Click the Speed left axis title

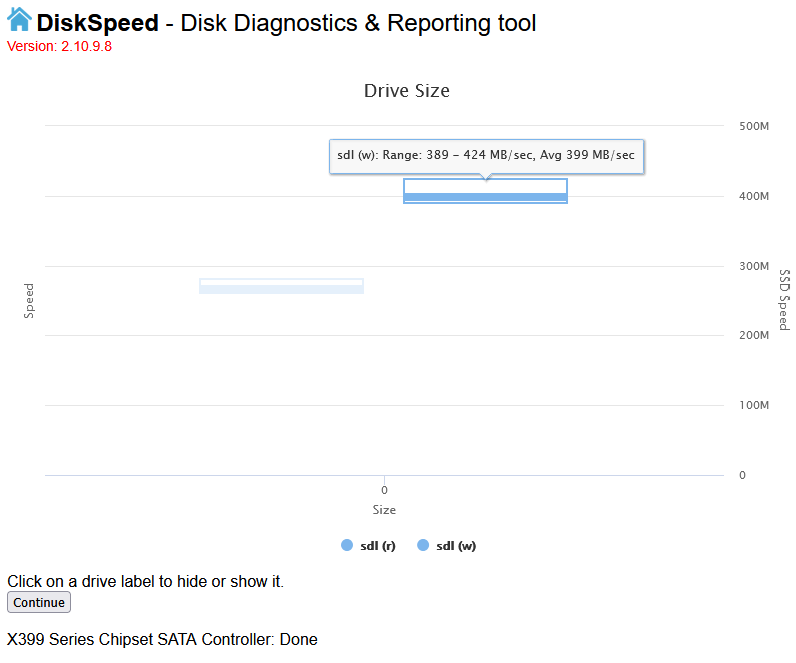pos(29,301)
